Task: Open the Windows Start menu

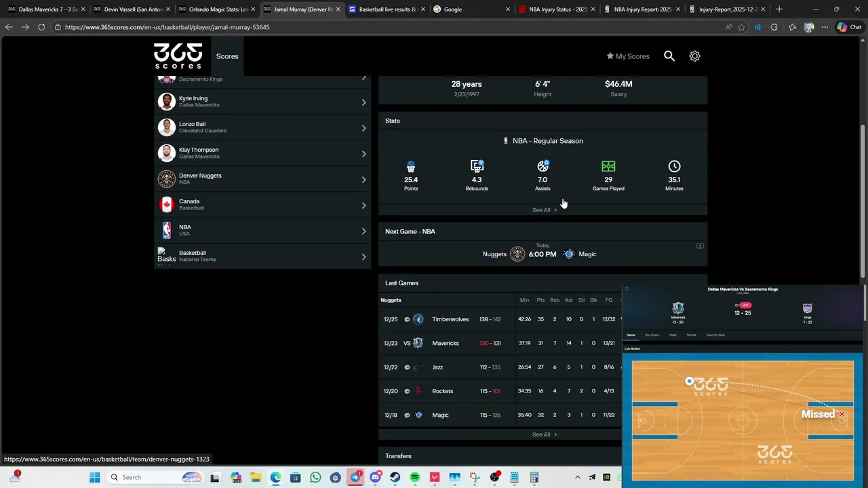Action: click(94, 477)
